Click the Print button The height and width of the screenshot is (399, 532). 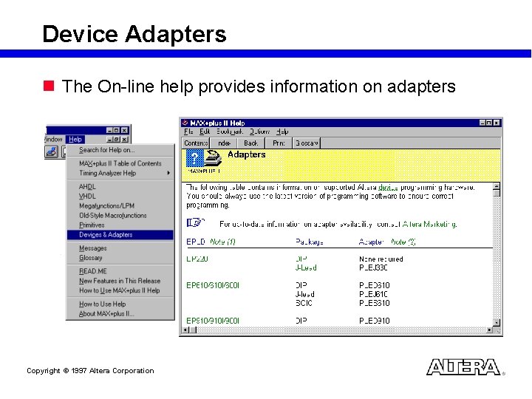click(x=279, y=143)
